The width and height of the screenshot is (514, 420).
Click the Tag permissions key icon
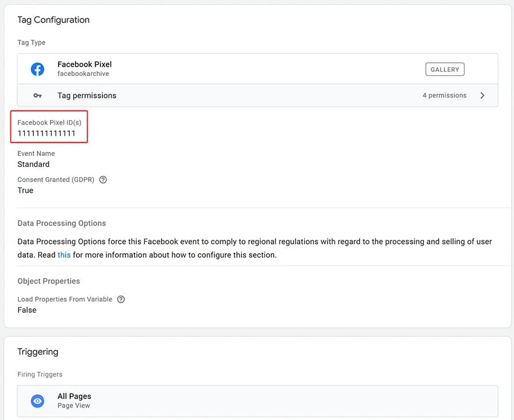click(x=37, y=96)
